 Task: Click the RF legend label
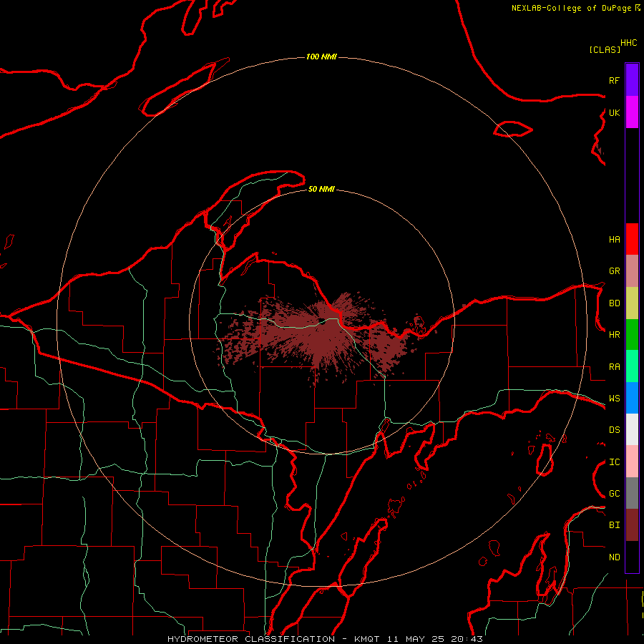[x=614, y=80]
